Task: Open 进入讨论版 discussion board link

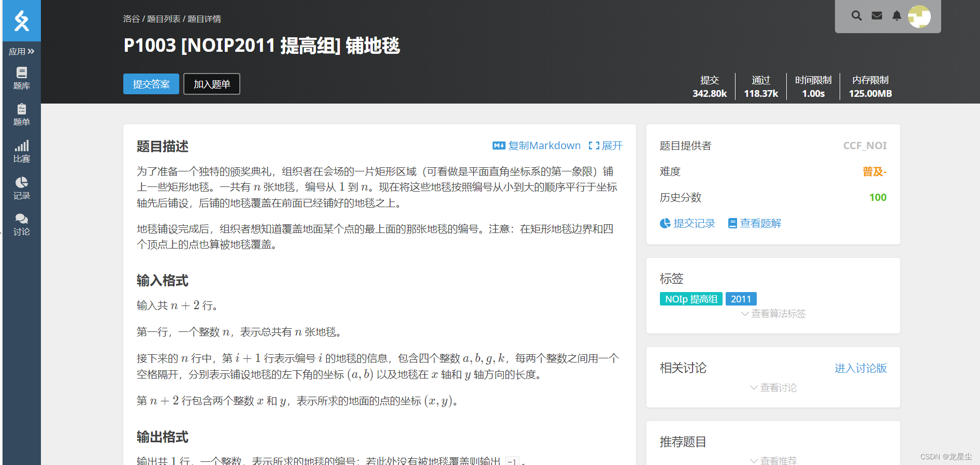Action: point(861,368)
